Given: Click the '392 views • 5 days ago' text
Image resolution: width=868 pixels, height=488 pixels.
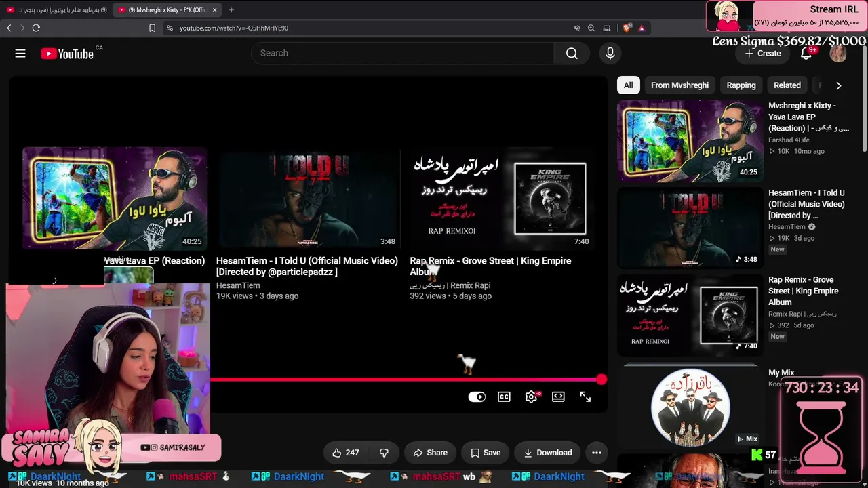Looking at the screenshot, I should click(450, 296).
